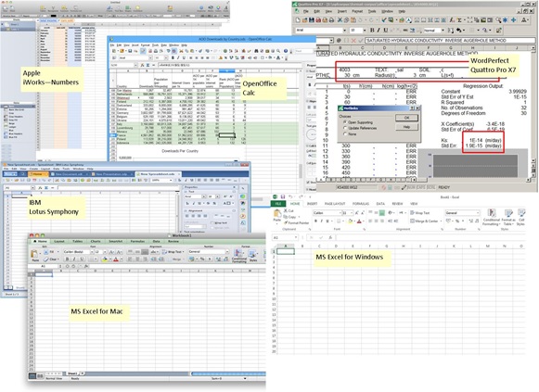Click Cut scissors icon in Quattro Pro toolbar

340,19
